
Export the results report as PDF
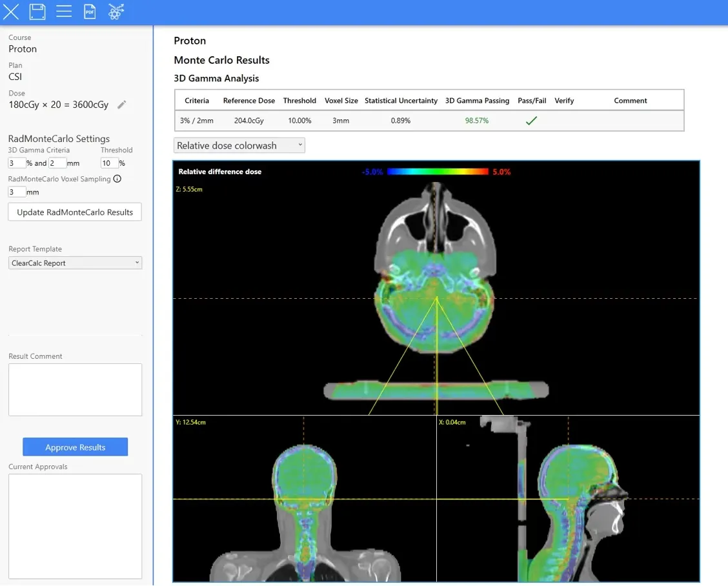(x=90, y=11)
